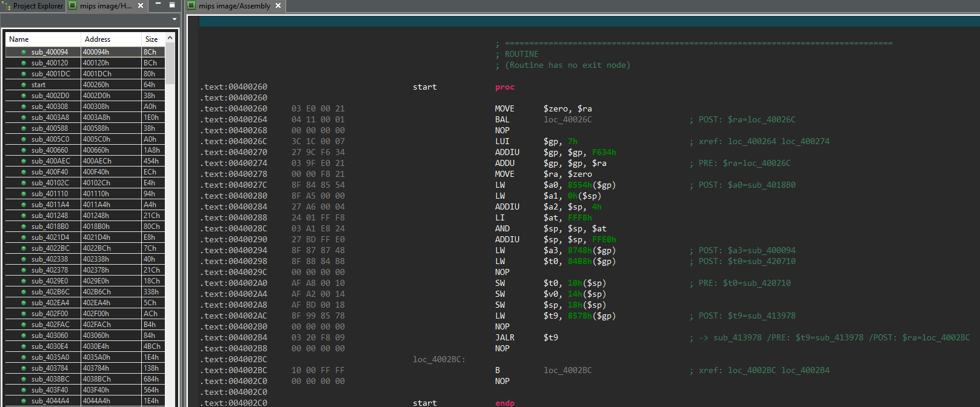Click the LUI instruction mnemonic
This screenshot has width=980, height=407.
coord(502,142)
